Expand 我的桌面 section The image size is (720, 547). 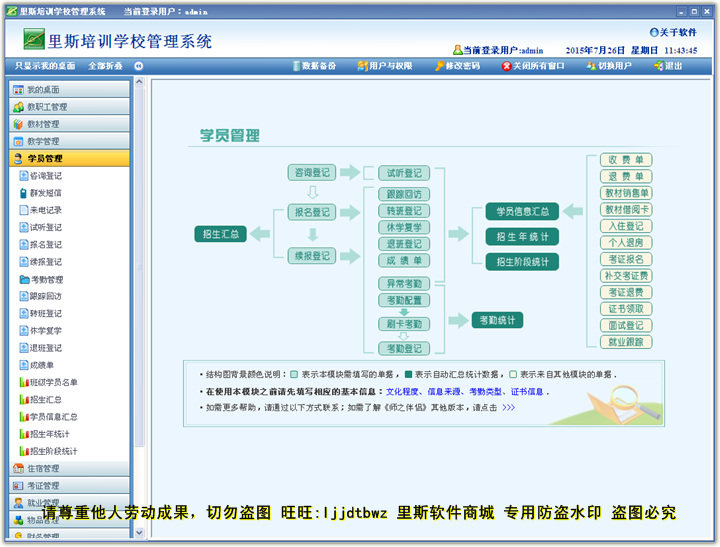pos(69,90)
